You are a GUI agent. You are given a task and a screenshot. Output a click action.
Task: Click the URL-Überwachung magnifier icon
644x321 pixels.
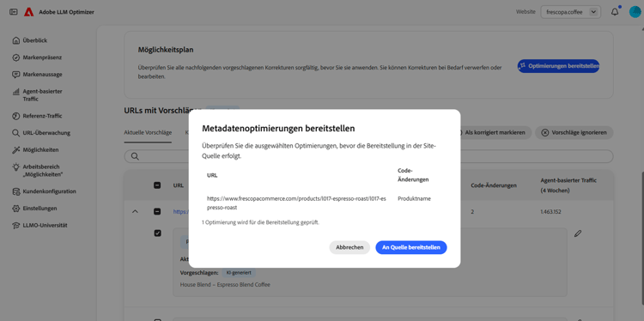16,132
